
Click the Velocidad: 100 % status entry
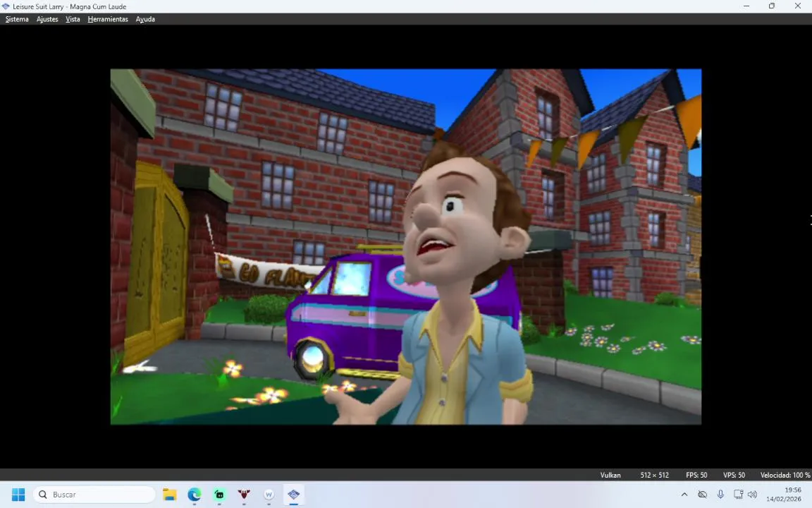tap(785, 475)
